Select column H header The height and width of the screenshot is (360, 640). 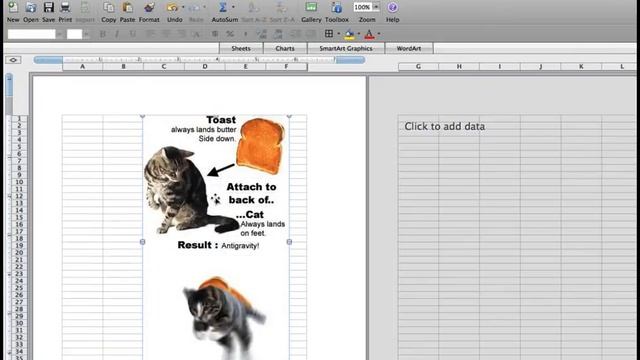coord(459,67)
